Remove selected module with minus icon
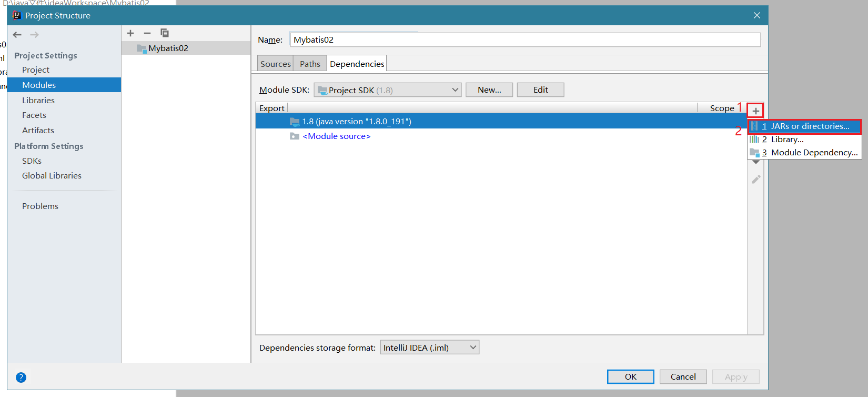868x397 pixels. pos(147,33)
